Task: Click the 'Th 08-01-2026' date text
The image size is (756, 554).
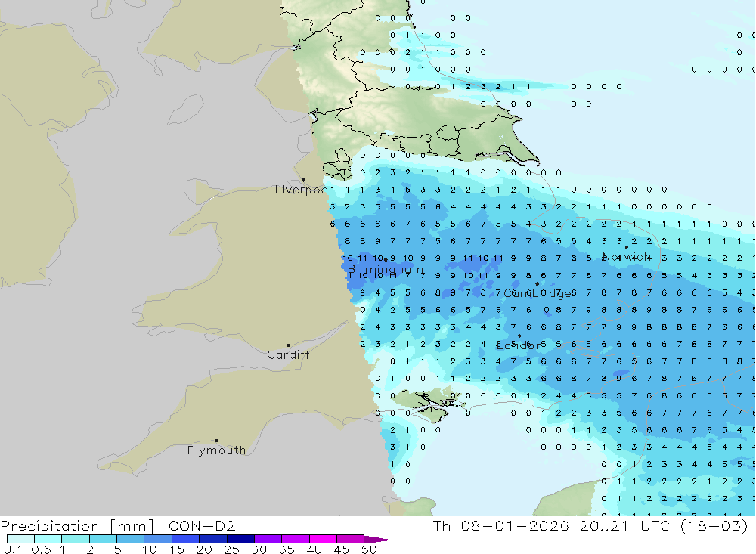Action: pyautogui.click(x=501, y=525)
